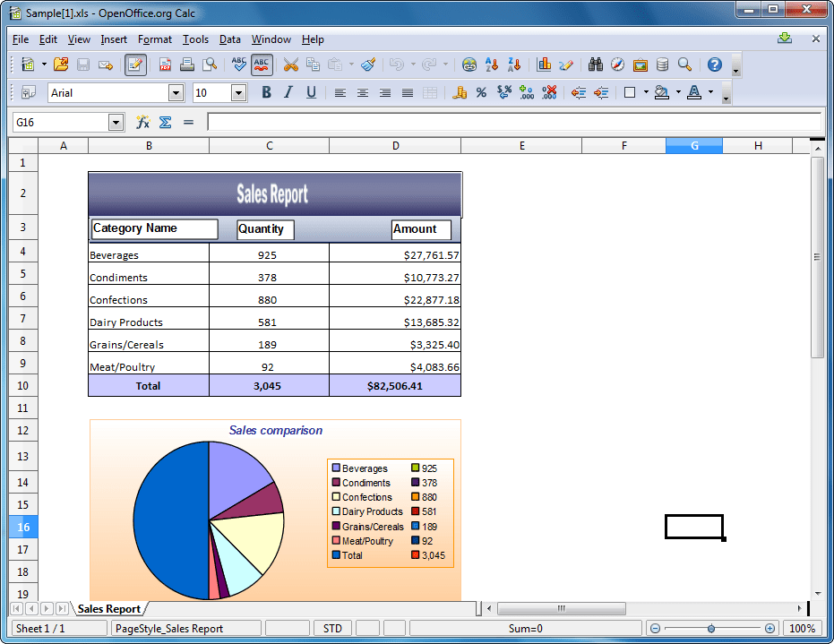Viewport: 834px width, 644px height.
Task: Click the zoom in plus button
Action: click(x=770, y=629)
